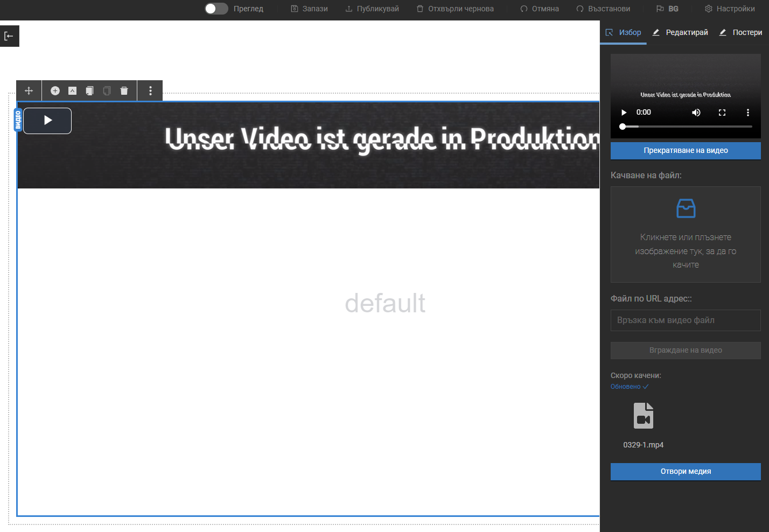Click the video preview progress slider
This screenshot has height=532, width=769.
click(x=686, y=127)
